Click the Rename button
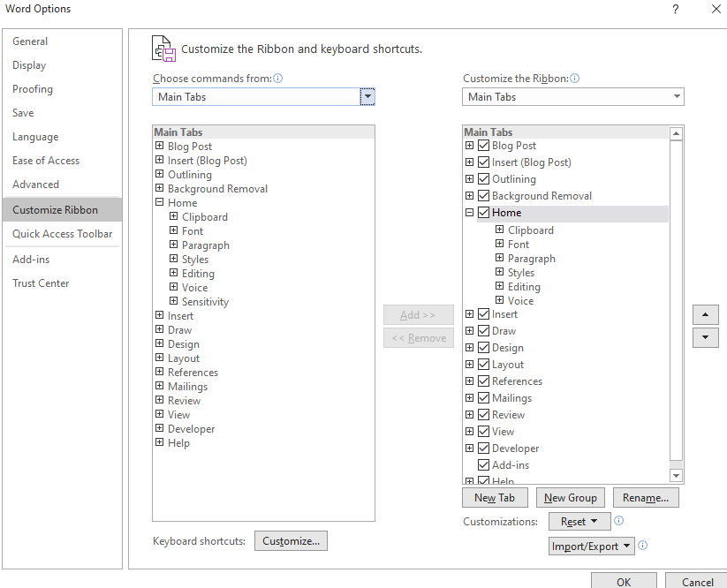 tap(646, 498)
